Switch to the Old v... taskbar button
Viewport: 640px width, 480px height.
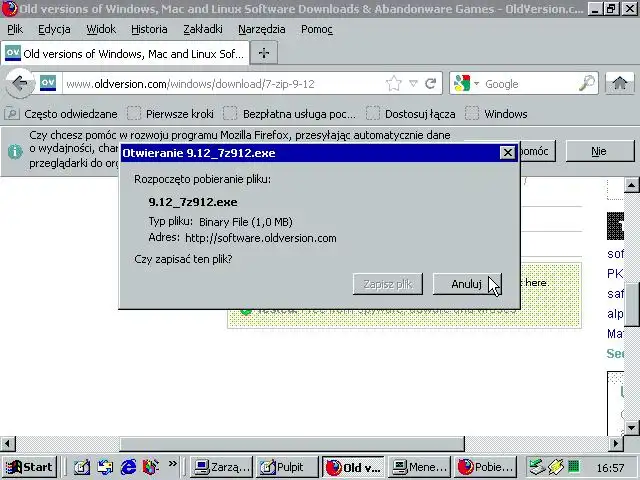click(353, 467)
